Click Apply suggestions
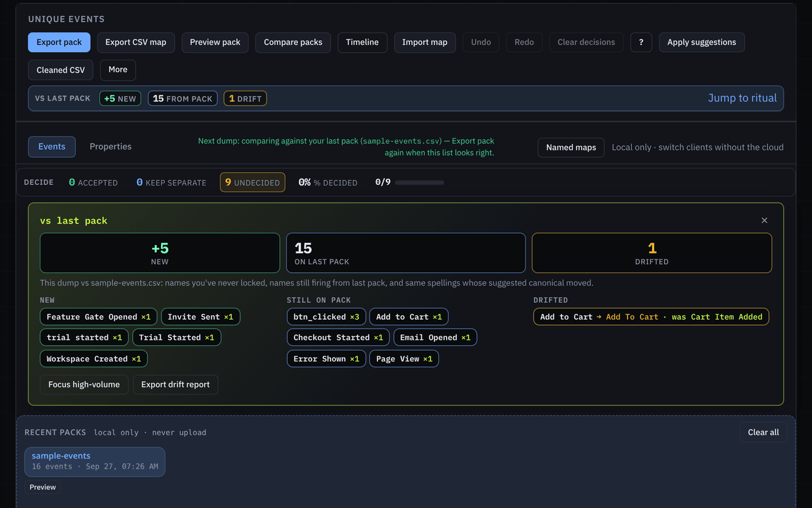 tap(702, 43)
